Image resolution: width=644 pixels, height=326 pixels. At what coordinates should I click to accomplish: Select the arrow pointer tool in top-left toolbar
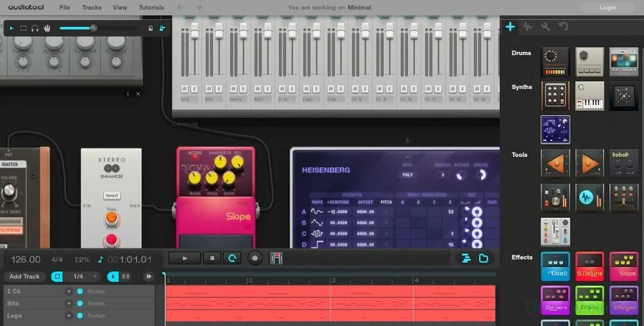(x=12, y=28)
